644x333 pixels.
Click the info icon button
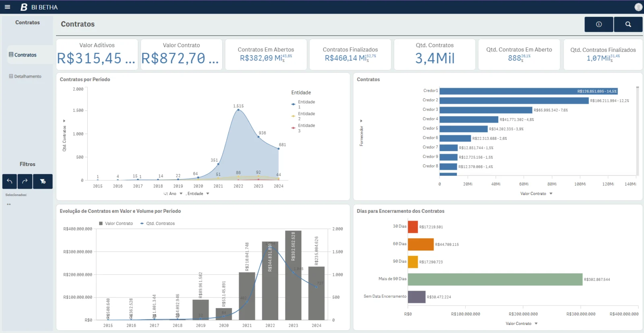[x=599, y=24]
